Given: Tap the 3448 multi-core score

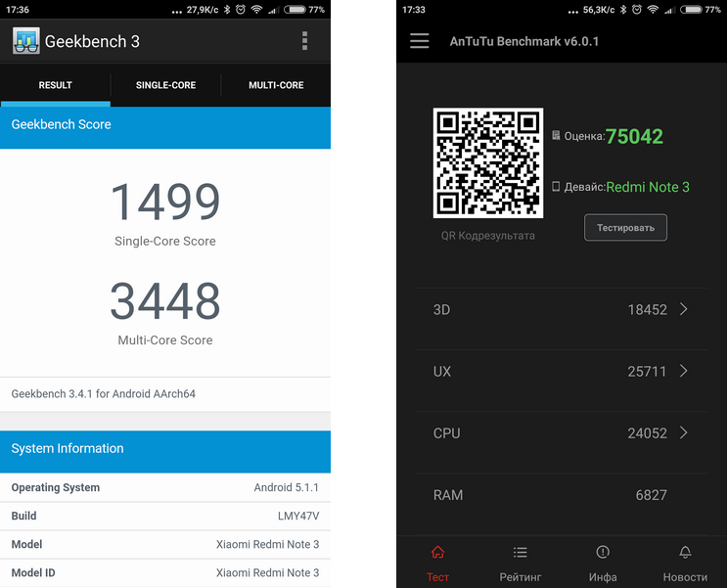Looking at the screenshot, I should 165,300.
